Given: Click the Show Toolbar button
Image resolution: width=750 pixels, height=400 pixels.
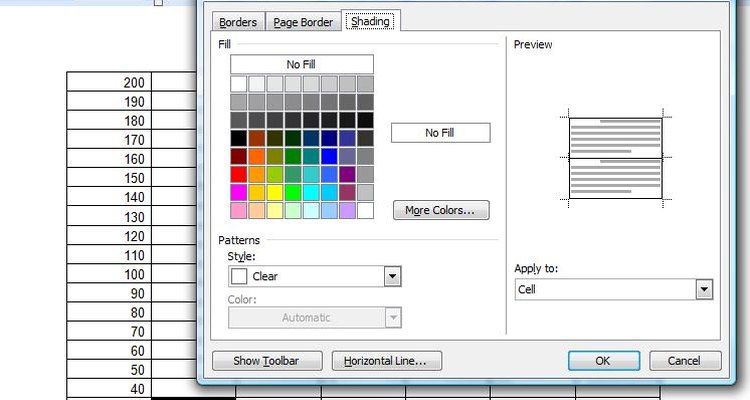Looking at the screenshot, I should [x=268, y=361].
